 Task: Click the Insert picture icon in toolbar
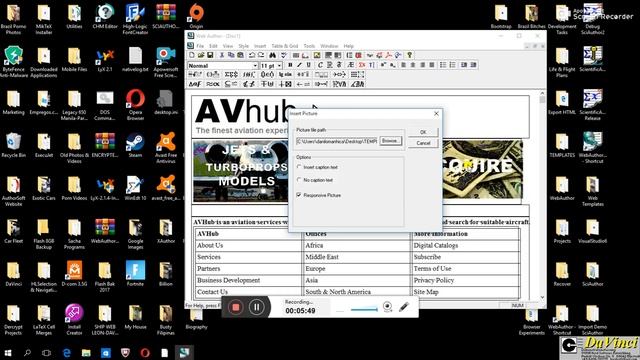(x=317, y=55)
